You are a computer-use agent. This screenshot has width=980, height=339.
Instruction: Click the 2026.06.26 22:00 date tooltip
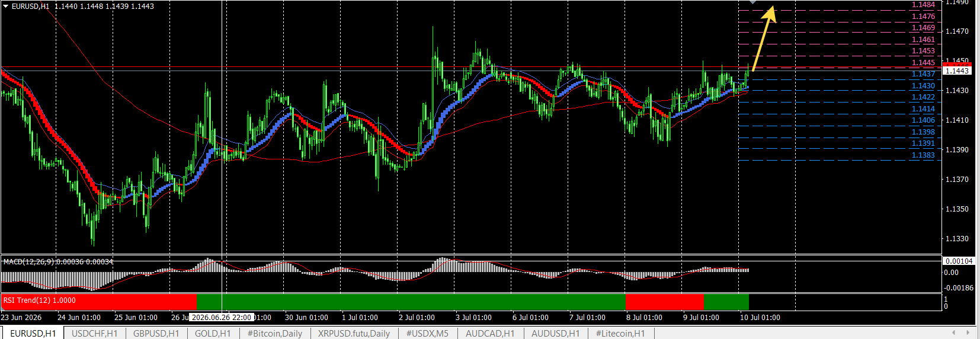point(222,317)
